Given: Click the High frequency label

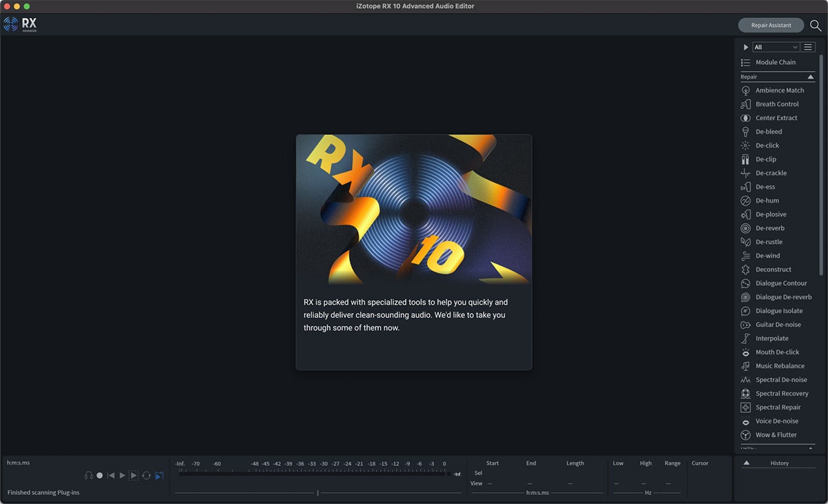Looking at the screenshot, I should [646, 463].
